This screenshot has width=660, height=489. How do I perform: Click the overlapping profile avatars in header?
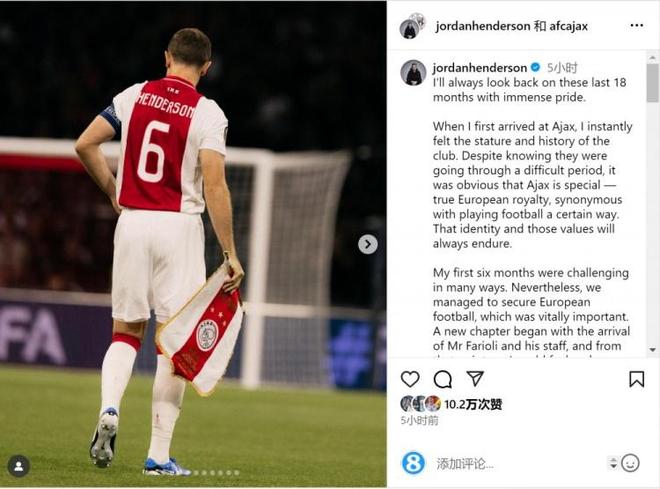412,25
